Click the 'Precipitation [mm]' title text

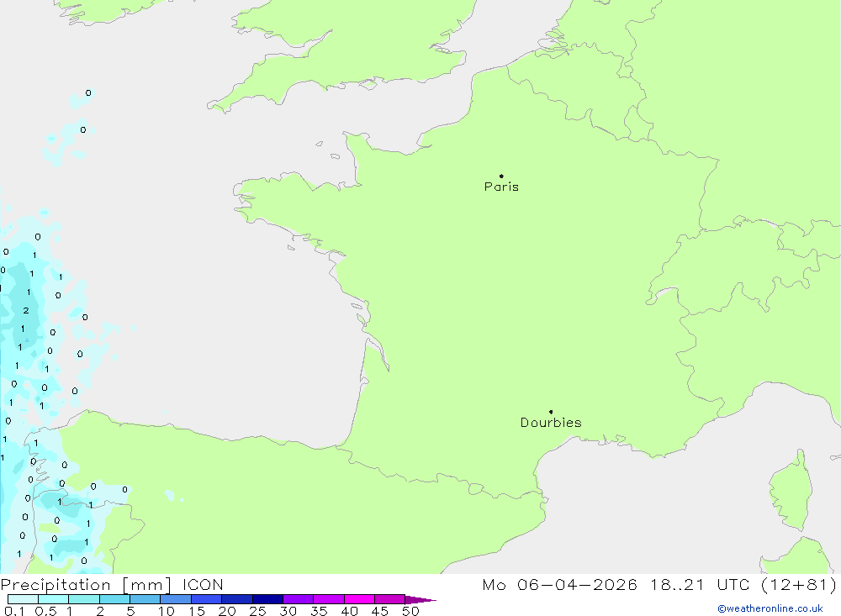86,585
